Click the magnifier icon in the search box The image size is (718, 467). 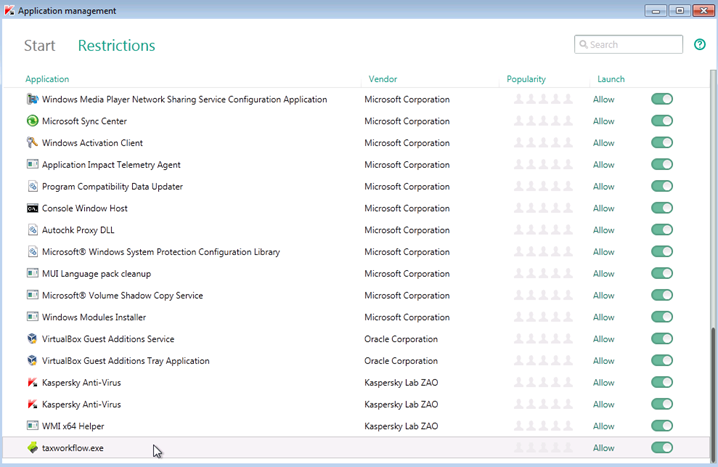(x=583, y=44)
